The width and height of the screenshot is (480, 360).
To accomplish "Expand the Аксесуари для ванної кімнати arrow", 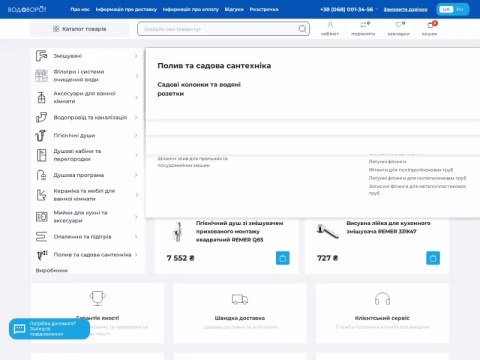I will 137,97.
